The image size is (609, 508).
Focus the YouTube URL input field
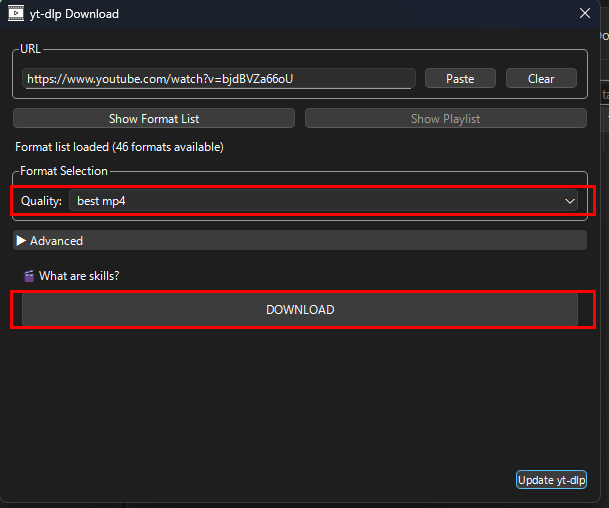(218, 79)
